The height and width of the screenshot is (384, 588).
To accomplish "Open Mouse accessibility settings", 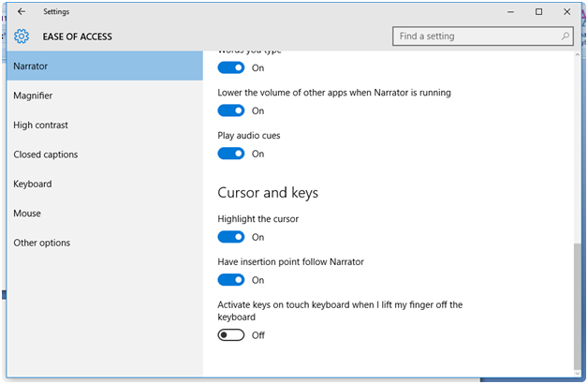I will tap(27, 214).
